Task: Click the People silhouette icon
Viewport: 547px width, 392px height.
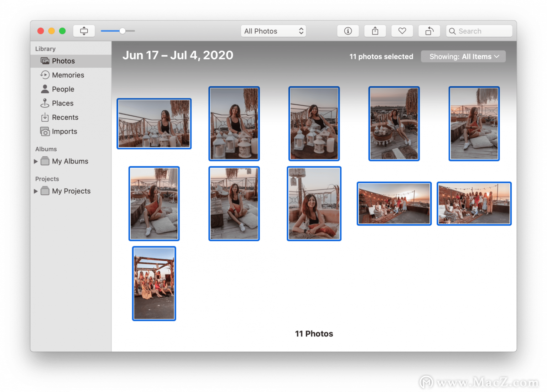Action: [45, 89]
